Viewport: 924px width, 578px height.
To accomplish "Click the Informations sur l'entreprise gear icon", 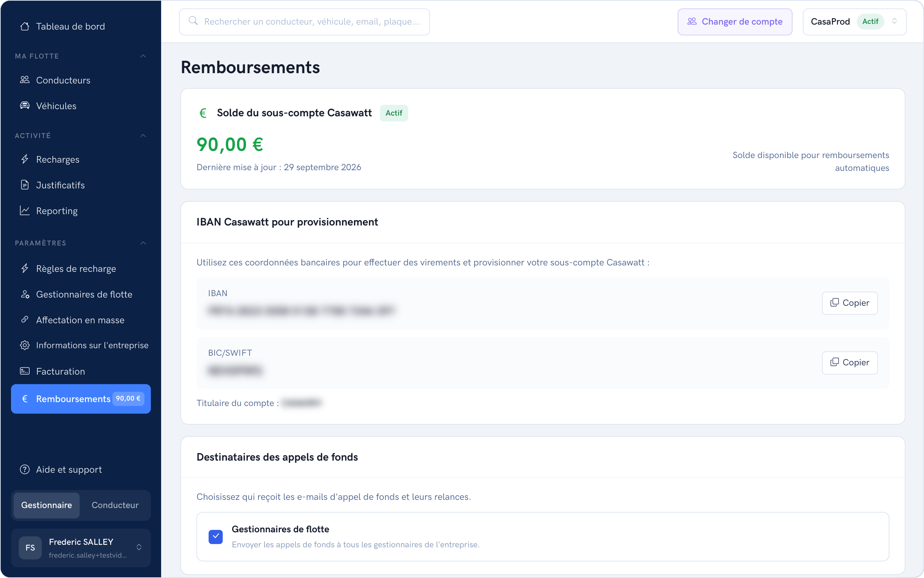I will pos(25,345).
